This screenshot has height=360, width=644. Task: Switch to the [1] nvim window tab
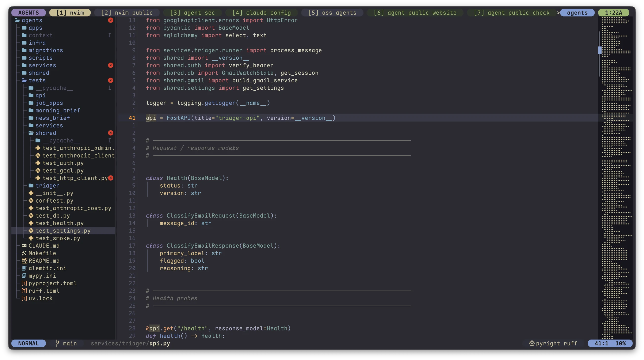70,13
